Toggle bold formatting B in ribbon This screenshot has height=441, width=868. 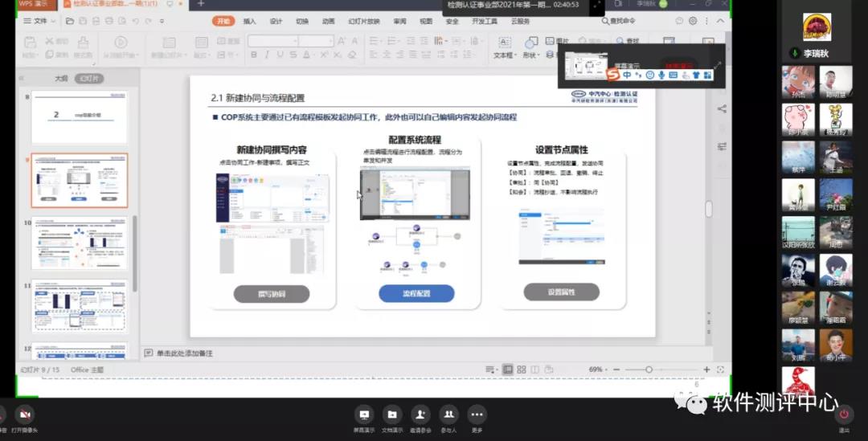(253, 55)
